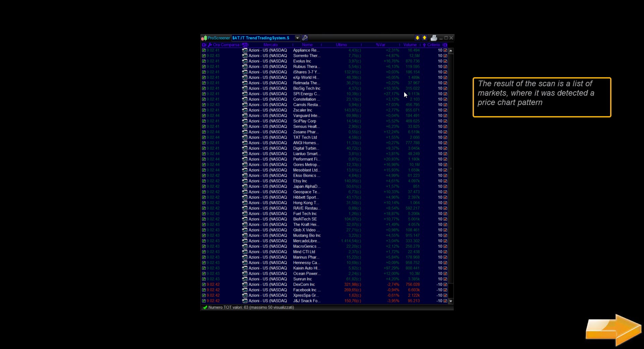Select the Constellation row name
This screenshot has height=349, width=644.
pyautogui.click(x=307, y=99)
